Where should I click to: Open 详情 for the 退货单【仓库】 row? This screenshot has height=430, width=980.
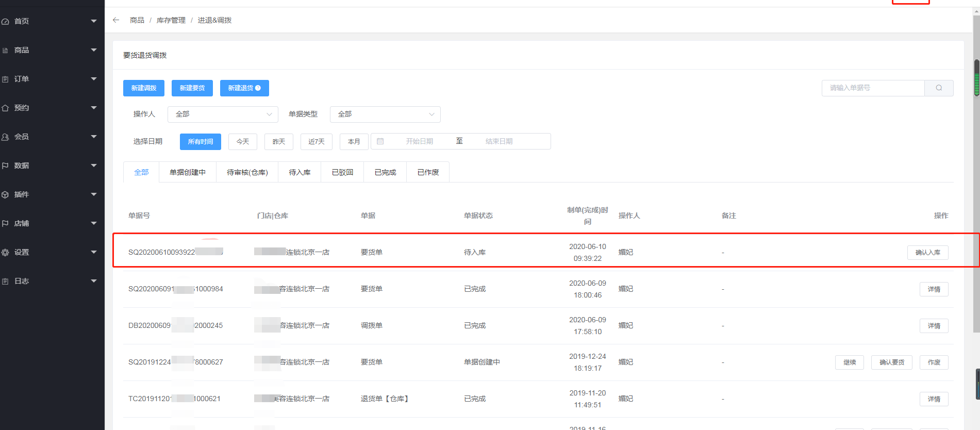click(x=934, y=399)
